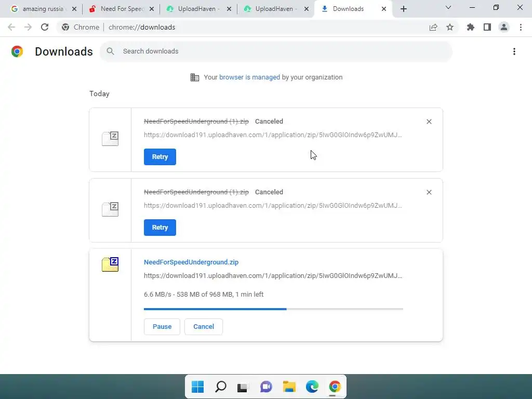Bookmark this tab with the star icon
Image resolution: width=532 pixels, height=399 pixels.
[x=450, y=27]
